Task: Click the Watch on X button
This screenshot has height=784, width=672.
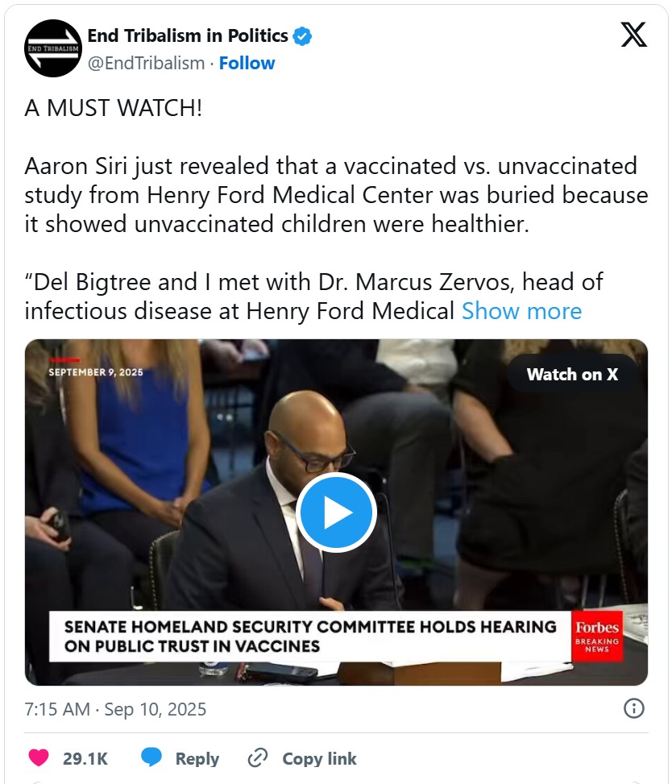Action: 572,374
